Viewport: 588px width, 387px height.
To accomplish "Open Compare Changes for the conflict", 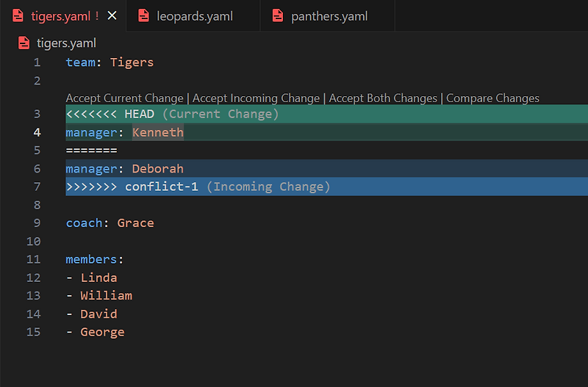I will click(x=492, y=98).
